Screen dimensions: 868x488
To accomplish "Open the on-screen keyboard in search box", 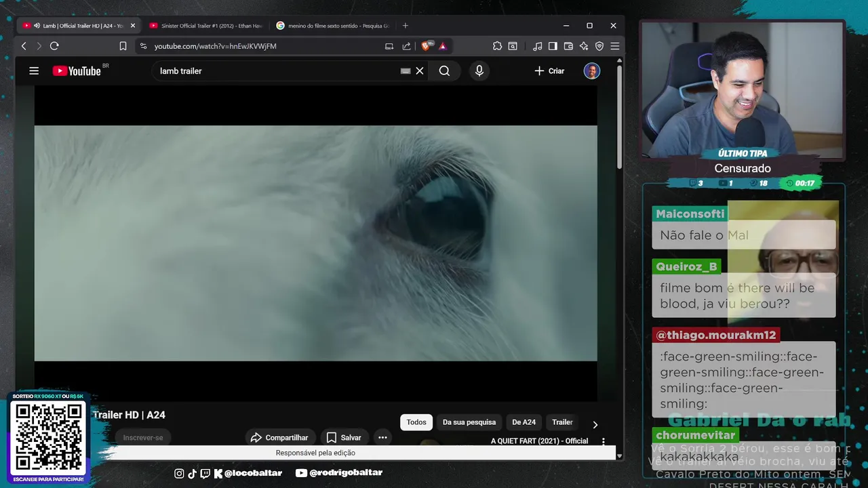I will pos(406,70).
